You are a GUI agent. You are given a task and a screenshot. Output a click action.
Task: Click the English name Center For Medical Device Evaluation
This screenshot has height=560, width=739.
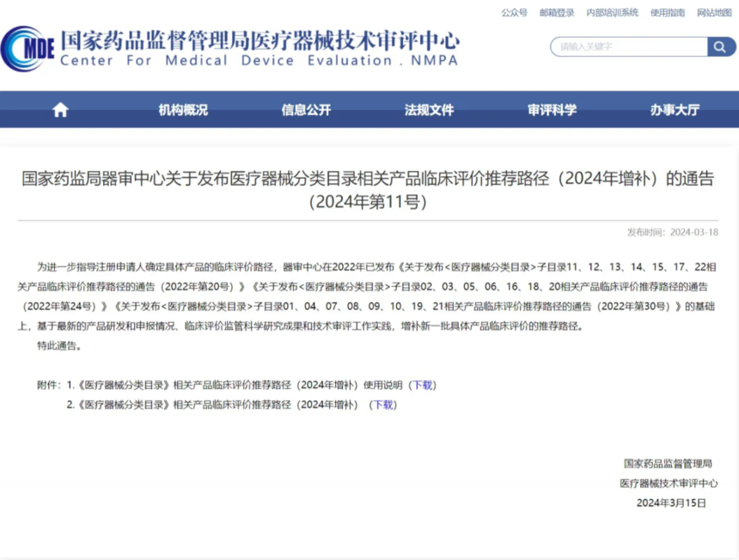click(x=260, y=61)
